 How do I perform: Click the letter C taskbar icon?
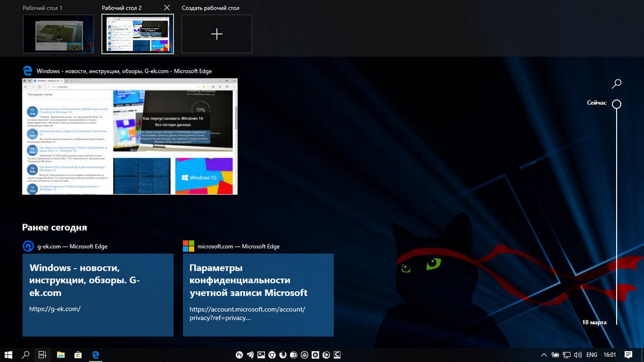337,354
